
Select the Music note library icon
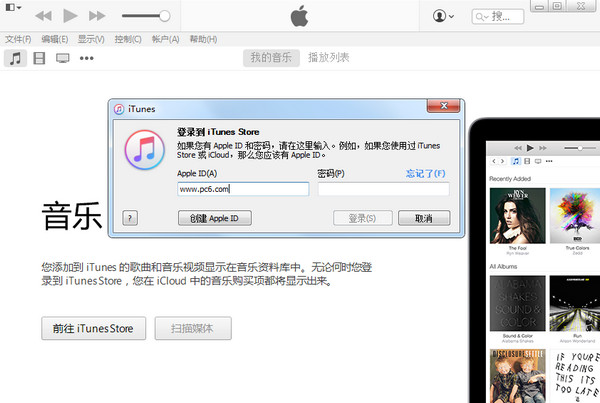tap(15, 58)
